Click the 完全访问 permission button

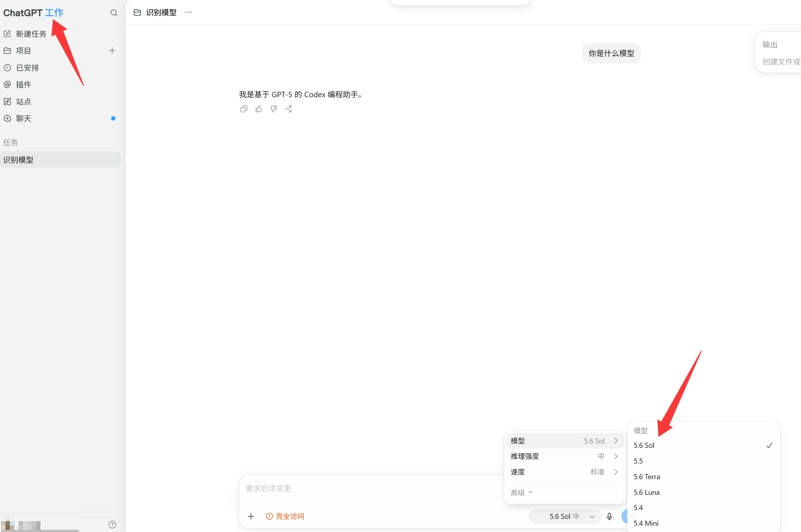click(285, 516)
